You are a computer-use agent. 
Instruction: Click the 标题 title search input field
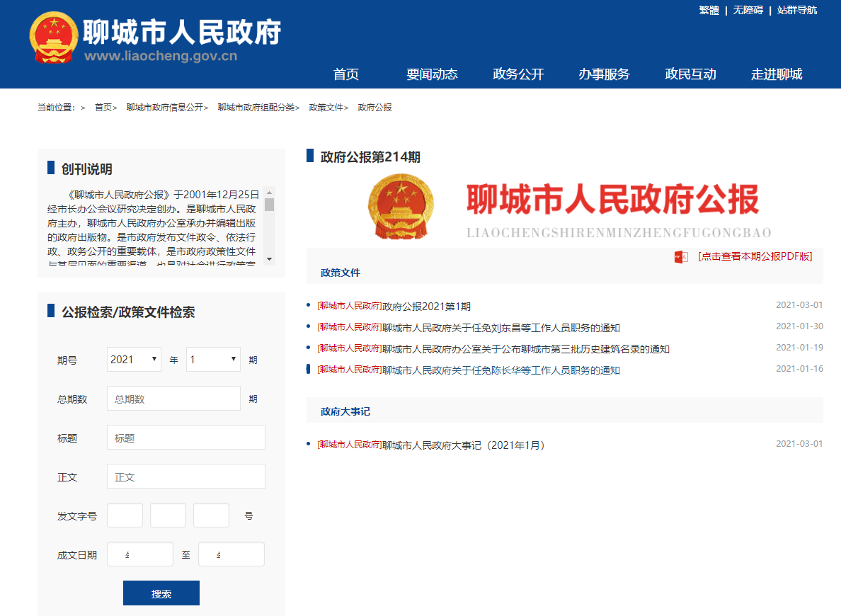point(185,437)
